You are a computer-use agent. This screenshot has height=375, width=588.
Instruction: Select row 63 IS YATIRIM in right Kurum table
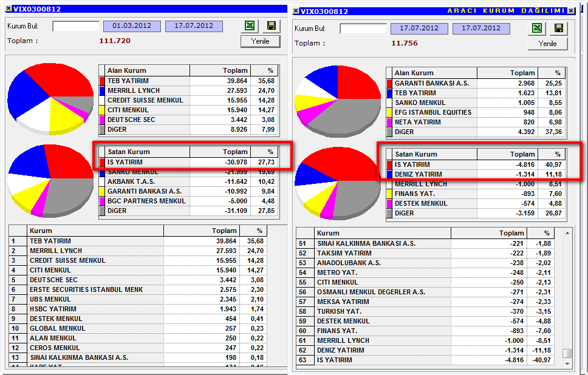click(425, 360)
